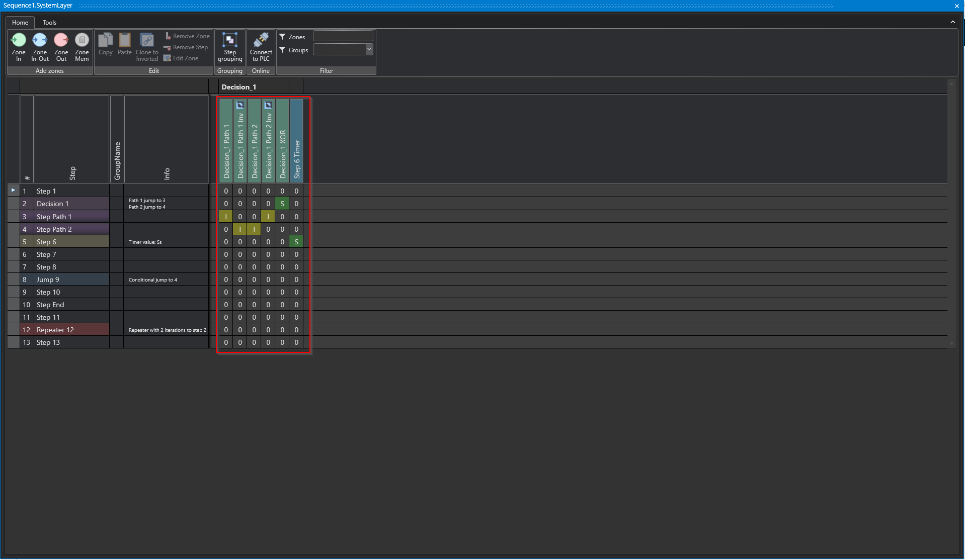Click the S cell in Decision 1 row

point(282,204)
